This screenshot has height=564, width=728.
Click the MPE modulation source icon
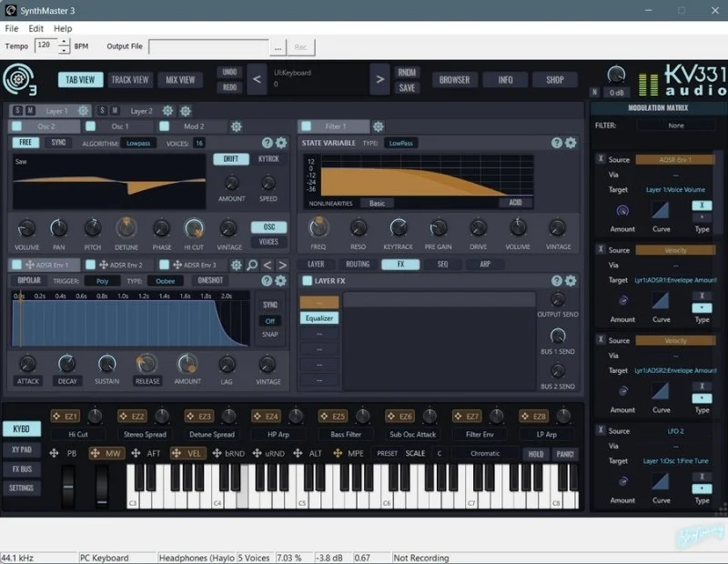pyautogui.click(x=338, y=453)
